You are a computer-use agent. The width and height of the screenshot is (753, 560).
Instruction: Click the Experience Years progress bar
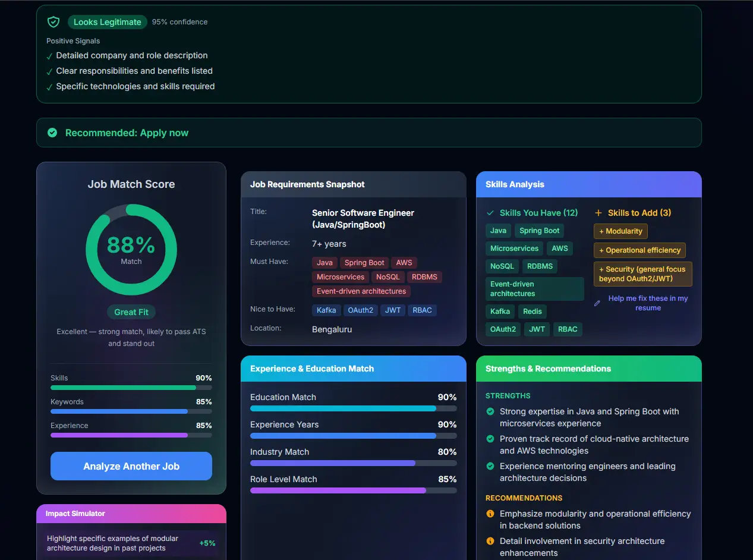(x=353, y=435)
